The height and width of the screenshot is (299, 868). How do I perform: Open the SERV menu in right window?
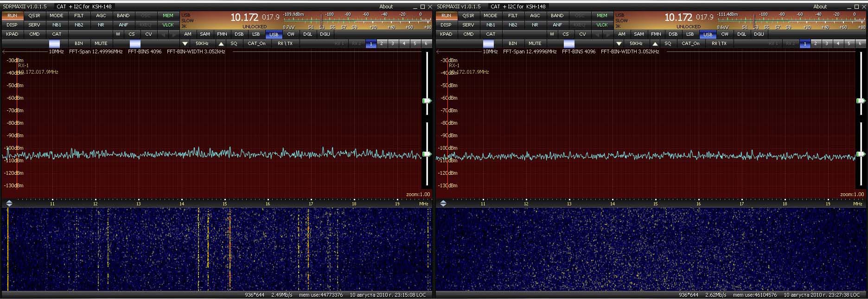point(468,25)
